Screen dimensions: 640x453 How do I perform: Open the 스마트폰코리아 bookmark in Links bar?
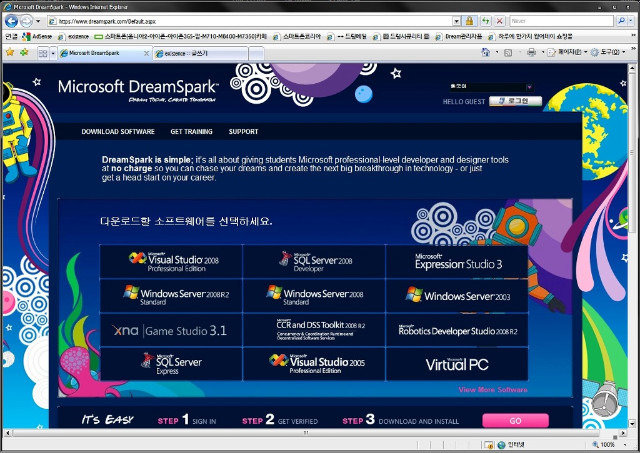click(297, 37)
